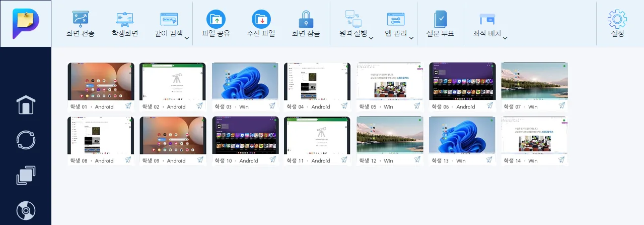Screen dimensions: 644x225
Task: Click the 좌석 배치 desk icon
Action: pyautogui.click(x=487, y=20)
